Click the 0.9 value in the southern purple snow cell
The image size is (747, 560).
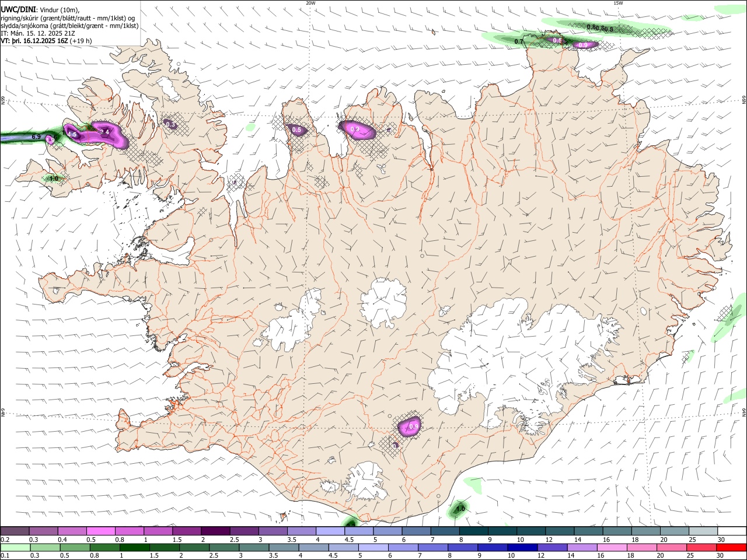coord(414,426)
